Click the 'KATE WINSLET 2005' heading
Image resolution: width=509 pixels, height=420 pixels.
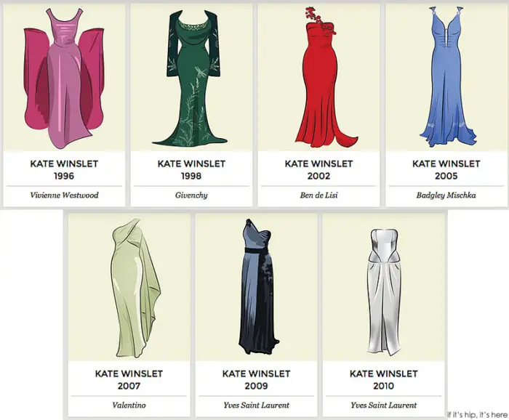click(x=446, y=169)
